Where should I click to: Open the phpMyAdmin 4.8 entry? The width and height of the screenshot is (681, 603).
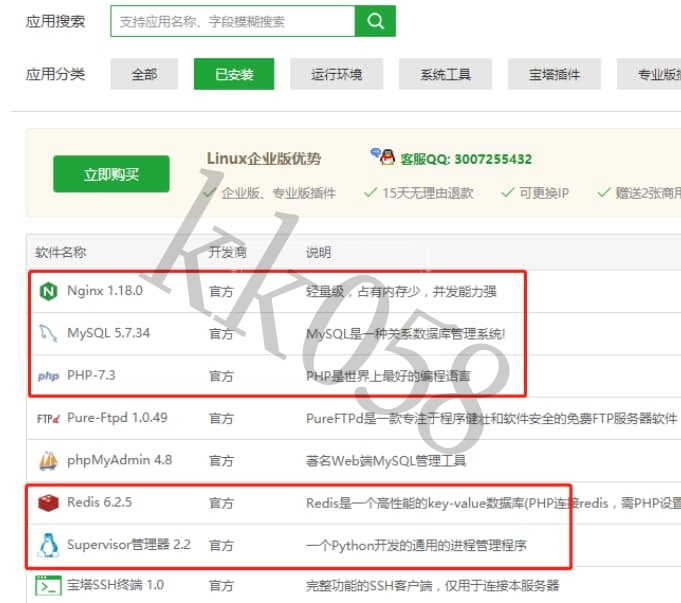coord(119,460)
